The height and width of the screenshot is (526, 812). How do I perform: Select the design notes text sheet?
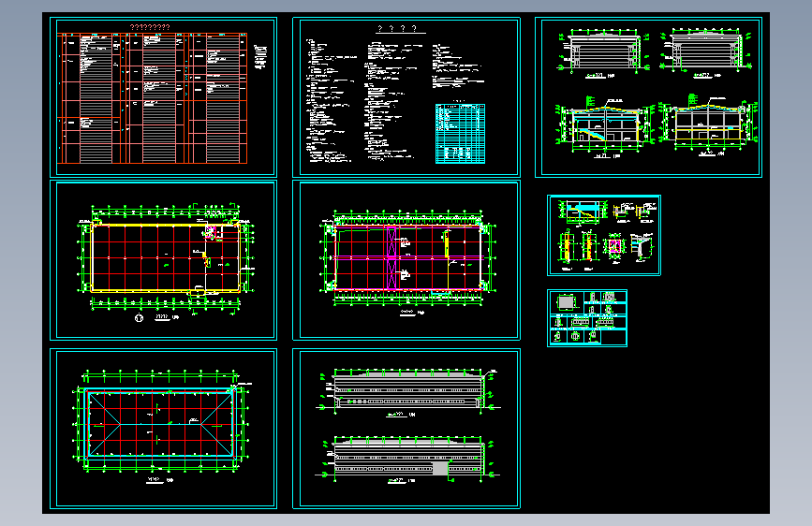(x=406, y=97)
